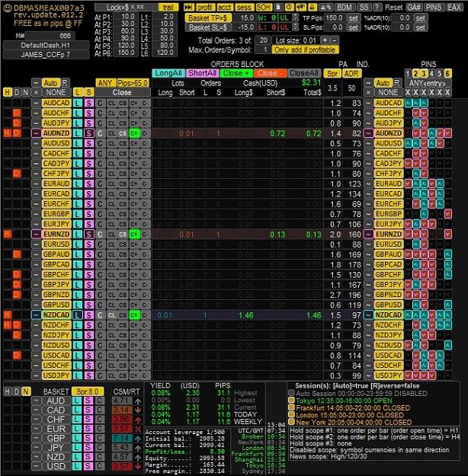Open the JAMES_CCFp 7 selector
Screen dimensions: 468x476
46,55
